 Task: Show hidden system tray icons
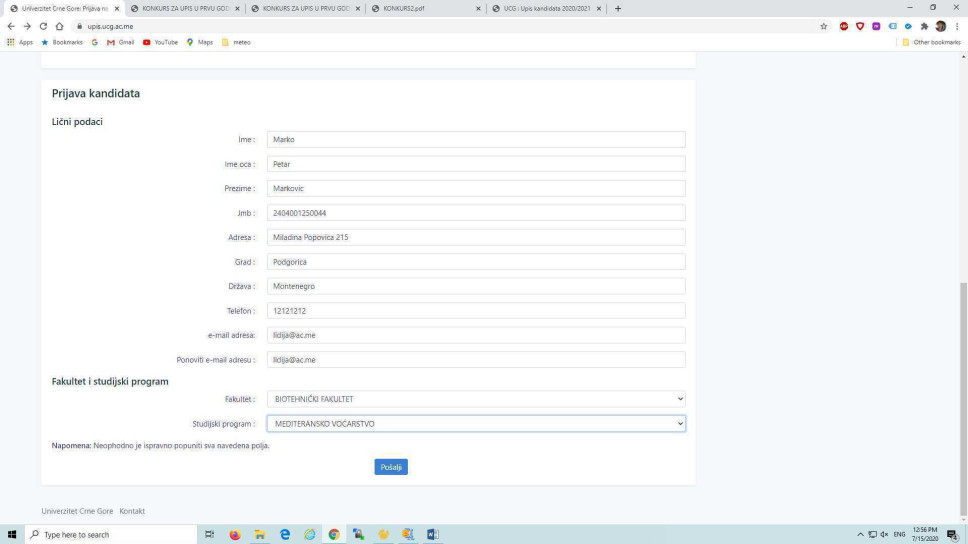click(860, 534)
